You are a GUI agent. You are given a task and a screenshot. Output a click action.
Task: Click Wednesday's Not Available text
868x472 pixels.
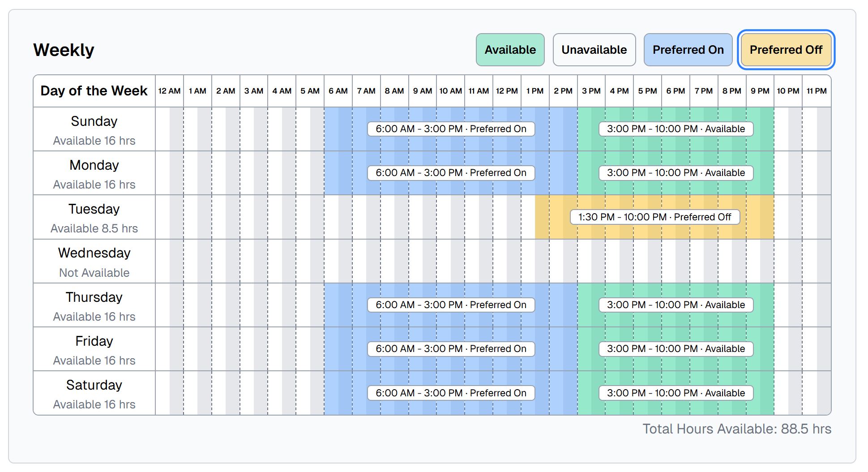94,273
